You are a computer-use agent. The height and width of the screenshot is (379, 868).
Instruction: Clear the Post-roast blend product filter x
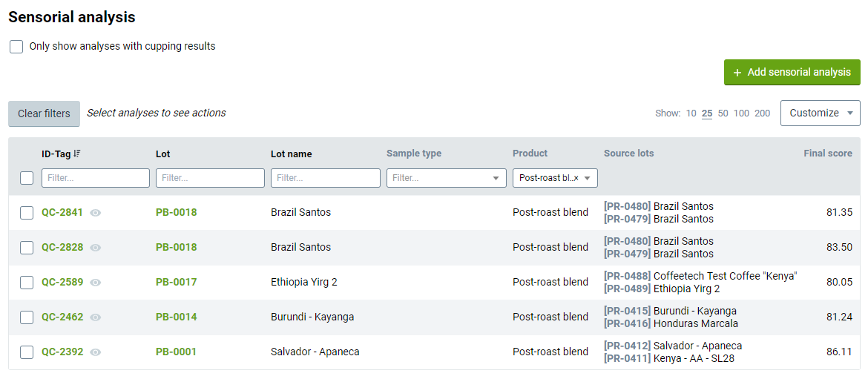pos(576,178)
